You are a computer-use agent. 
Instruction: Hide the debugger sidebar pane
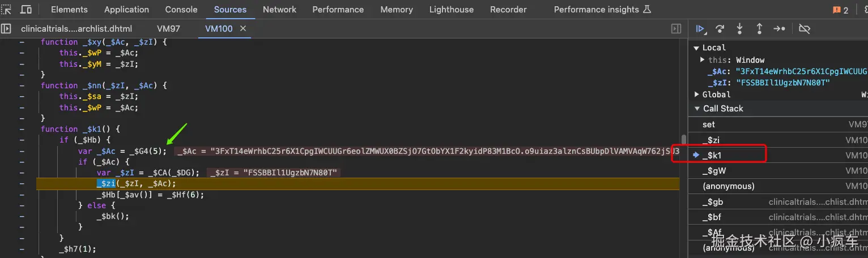676,29
